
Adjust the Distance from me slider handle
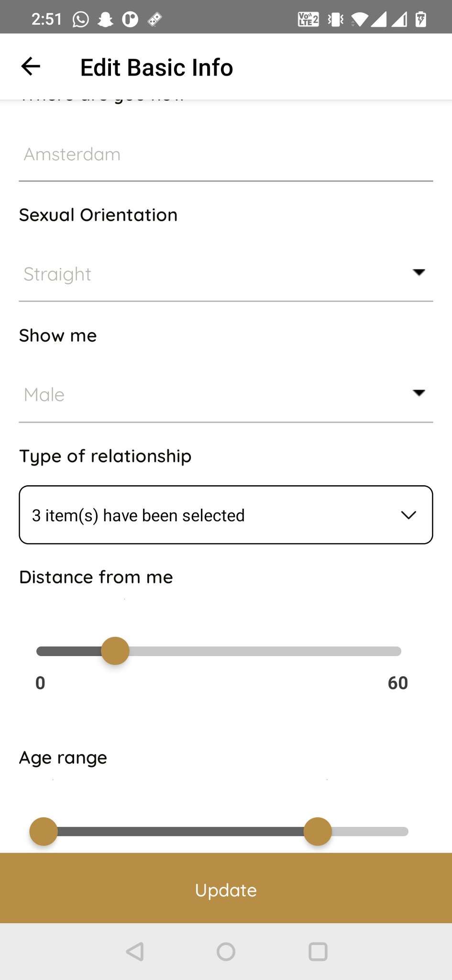[x=115, y=651]
